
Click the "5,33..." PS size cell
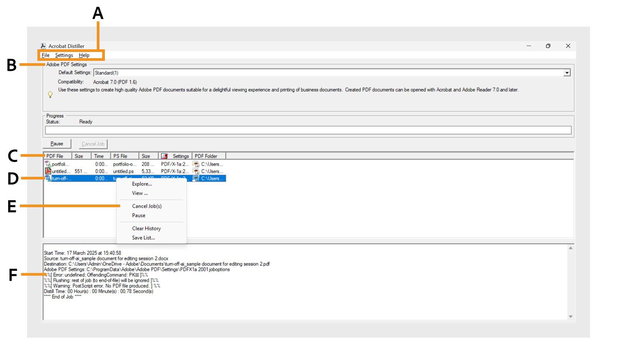[148, 171]
